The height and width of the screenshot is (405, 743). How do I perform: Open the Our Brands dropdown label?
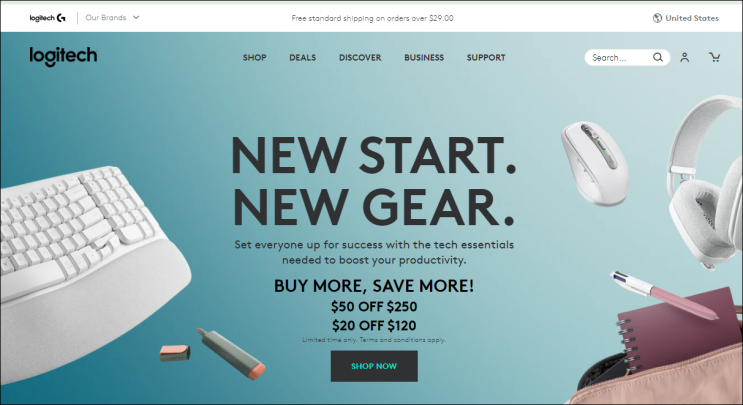click(106, 18)
